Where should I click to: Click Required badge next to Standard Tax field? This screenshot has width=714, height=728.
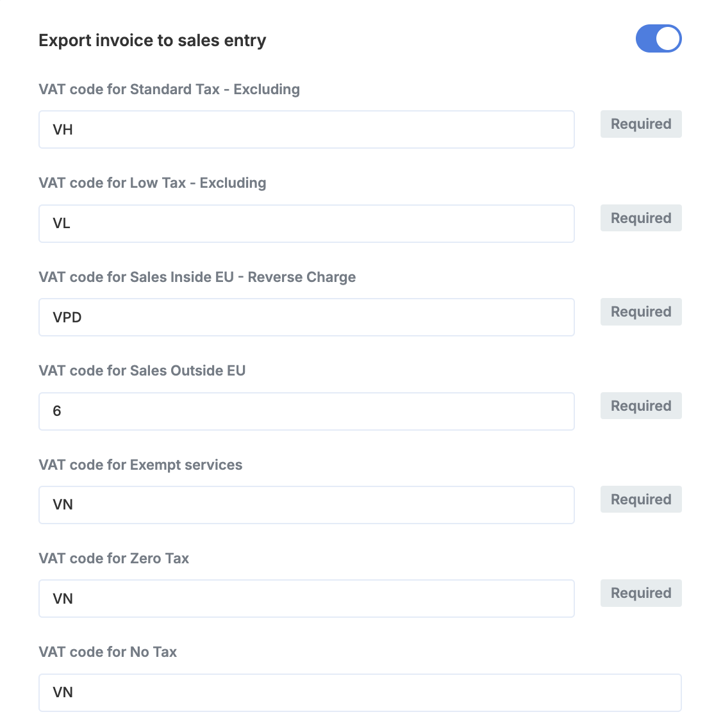pos(641,124)
